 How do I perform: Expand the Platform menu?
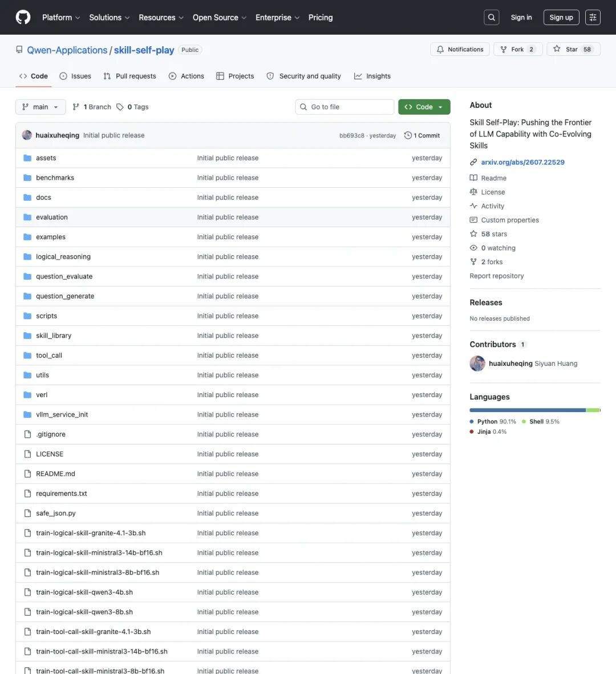tap(61, 17)
